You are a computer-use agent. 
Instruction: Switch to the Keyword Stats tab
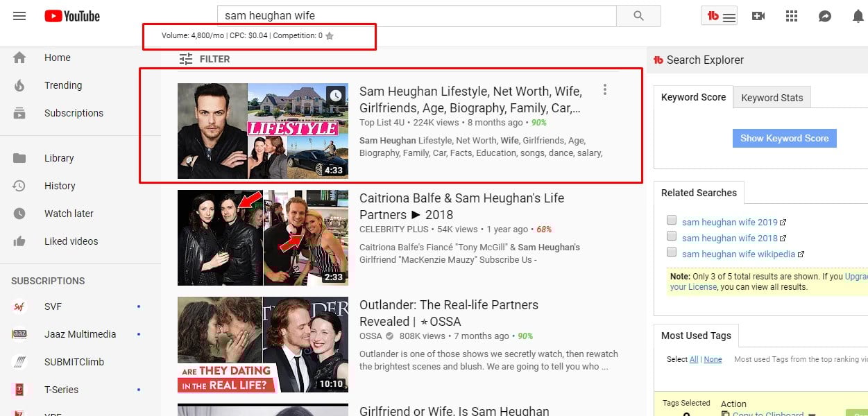coord(772,98)
